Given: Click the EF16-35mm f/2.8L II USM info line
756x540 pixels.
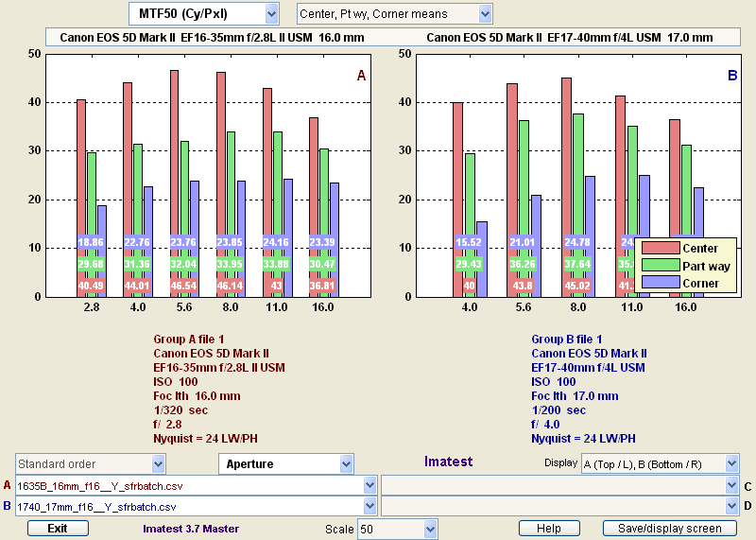Looking at the screenshot, I should tap(219, 368).
